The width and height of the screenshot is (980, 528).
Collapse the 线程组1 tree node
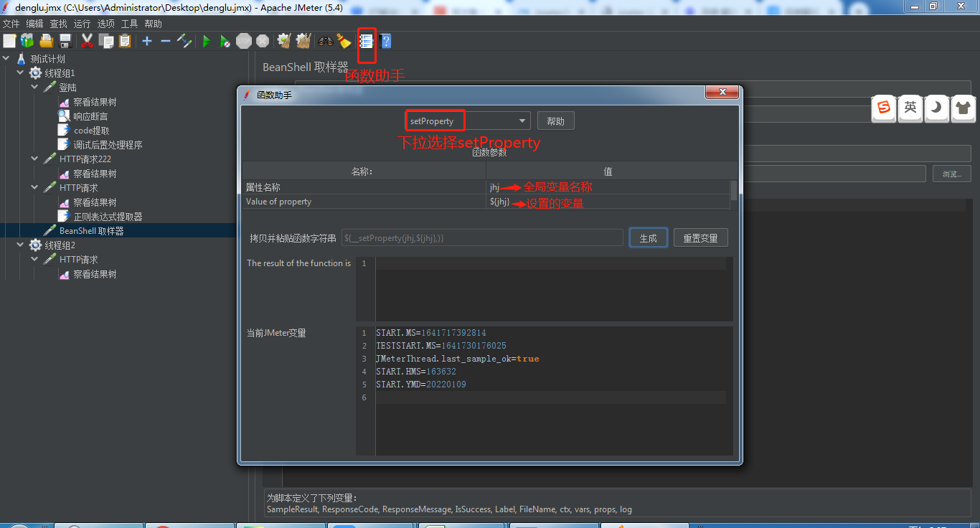pyautogui.click(x=21, y=72)
